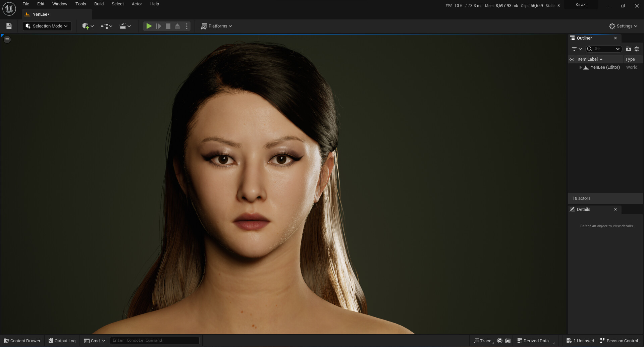
Task: Stop the running simulation
Action: (168, 26)
